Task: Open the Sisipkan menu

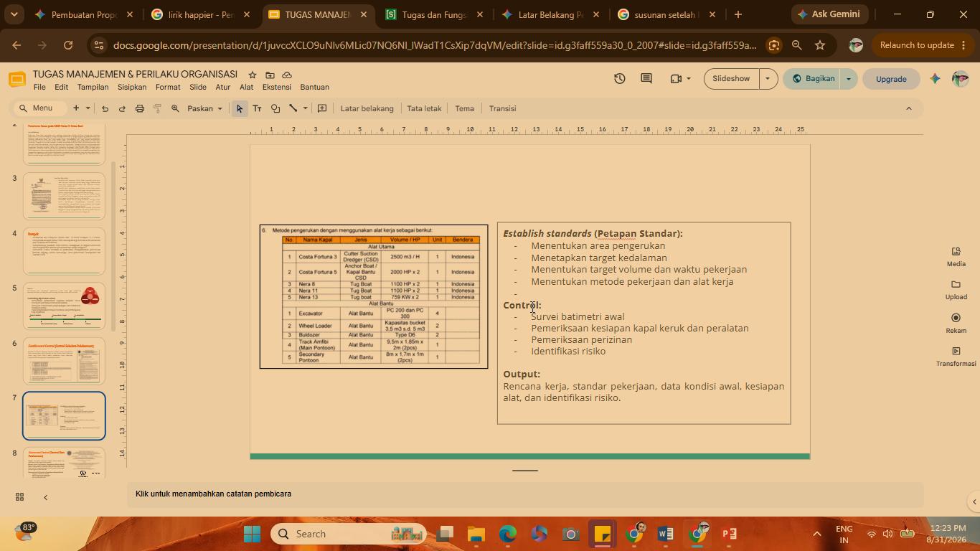Action: click(132, 87)
